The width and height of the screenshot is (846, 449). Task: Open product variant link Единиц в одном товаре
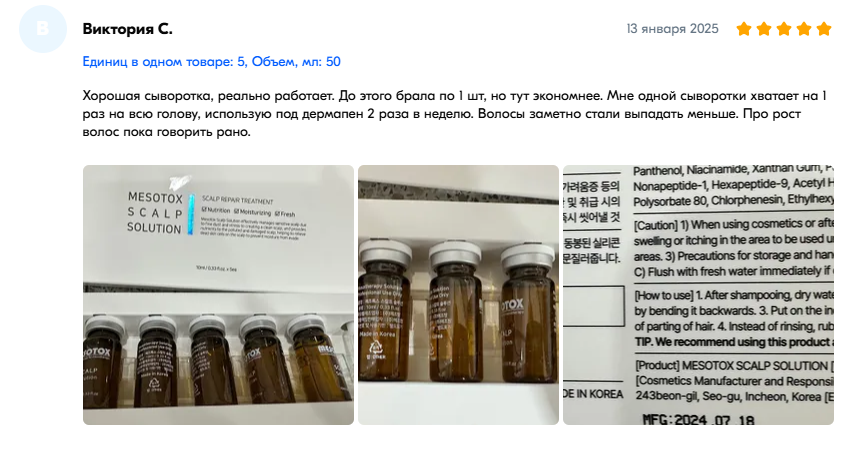click(212, 62)
